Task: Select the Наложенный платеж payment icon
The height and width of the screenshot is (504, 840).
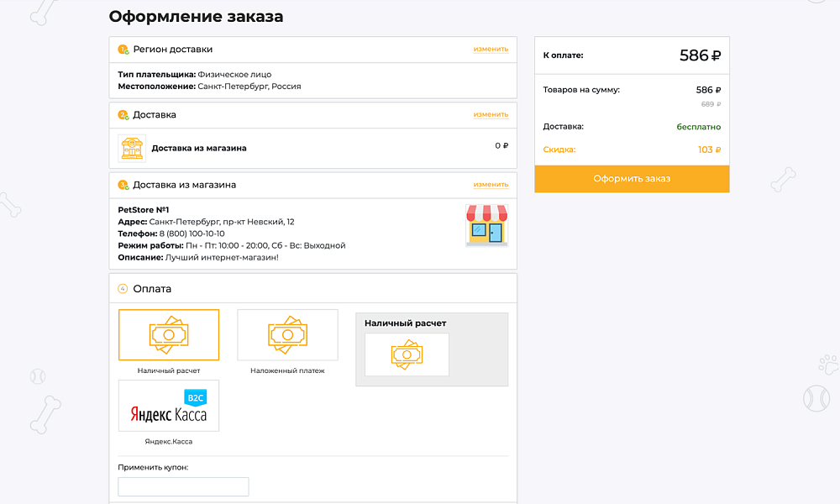Action: point(287,333)
